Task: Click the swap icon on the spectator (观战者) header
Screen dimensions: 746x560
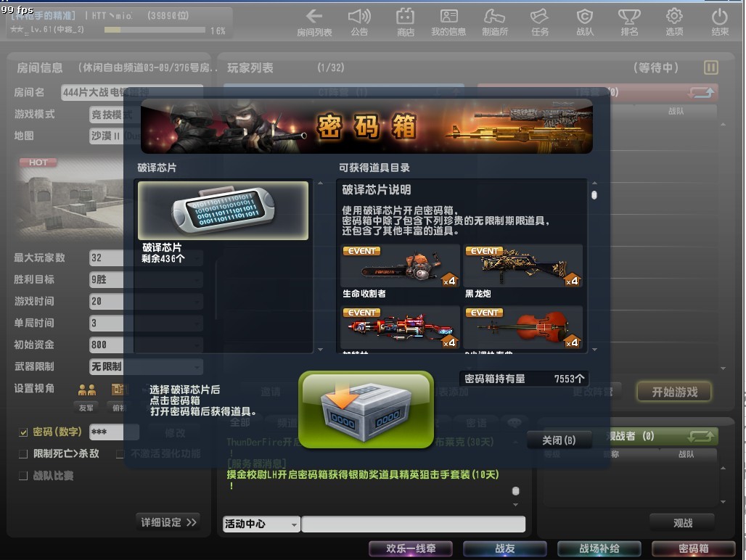Action: (700, 436)
